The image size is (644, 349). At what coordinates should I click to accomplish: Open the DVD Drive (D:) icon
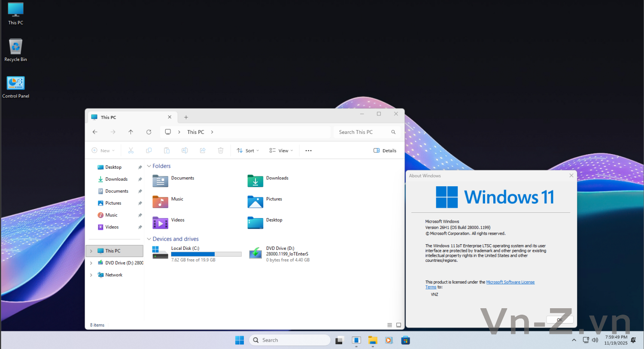[255, 253]
